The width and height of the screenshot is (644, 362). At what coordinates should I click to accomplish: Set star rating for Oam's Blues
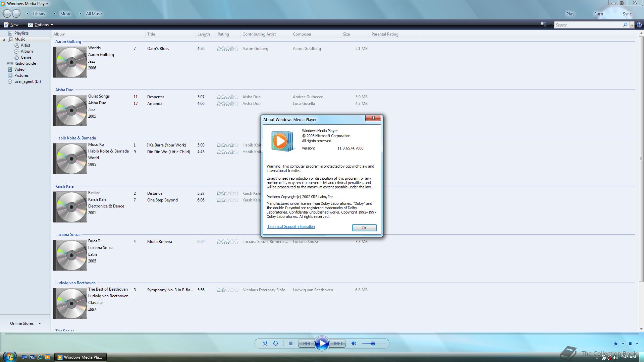pyautogui.click(x=227, y=49)
